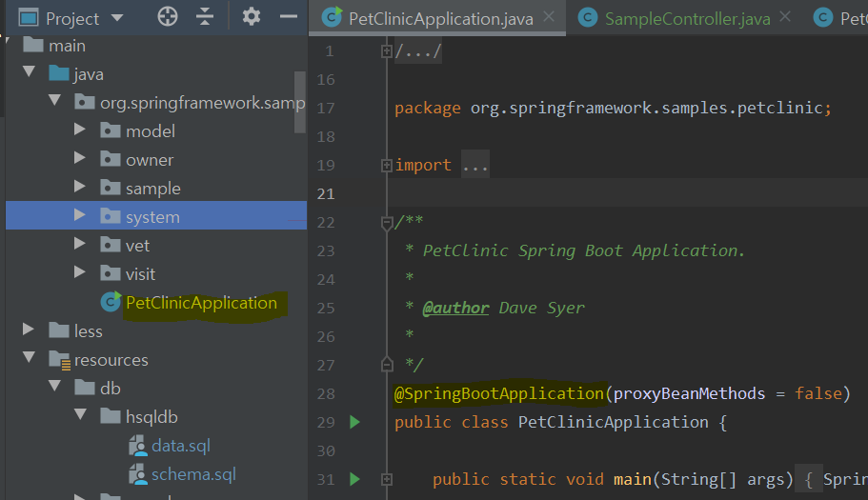Collapse the java folder
868x500 pixels.
(x=30, y=71)
